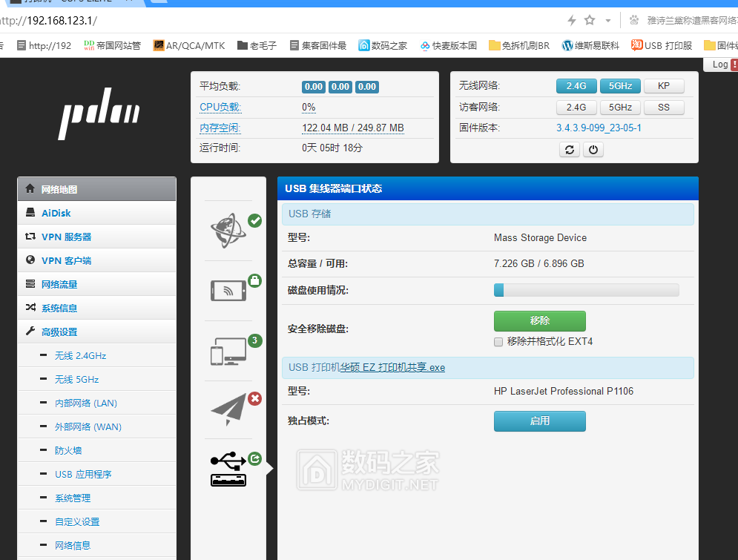Expand the 高级设置 section
The width and height of the screenshot is (738, 560).
coord(59,331)
